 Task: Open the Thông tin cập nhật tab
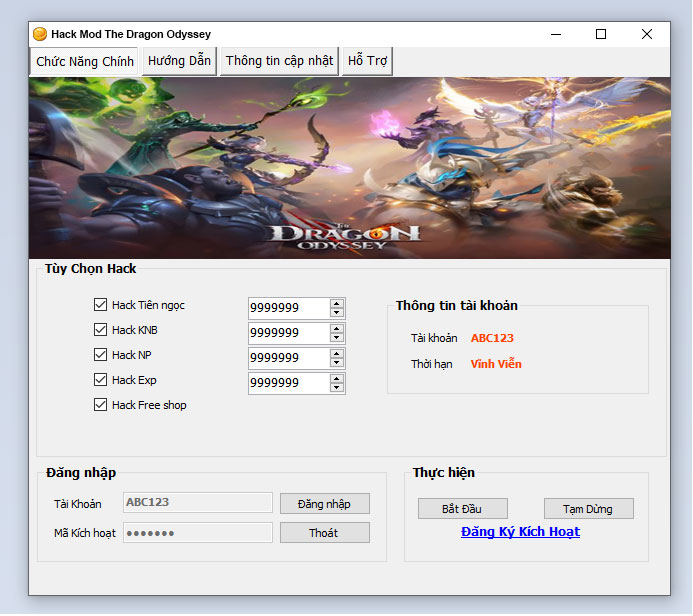(x=279, y=61)
